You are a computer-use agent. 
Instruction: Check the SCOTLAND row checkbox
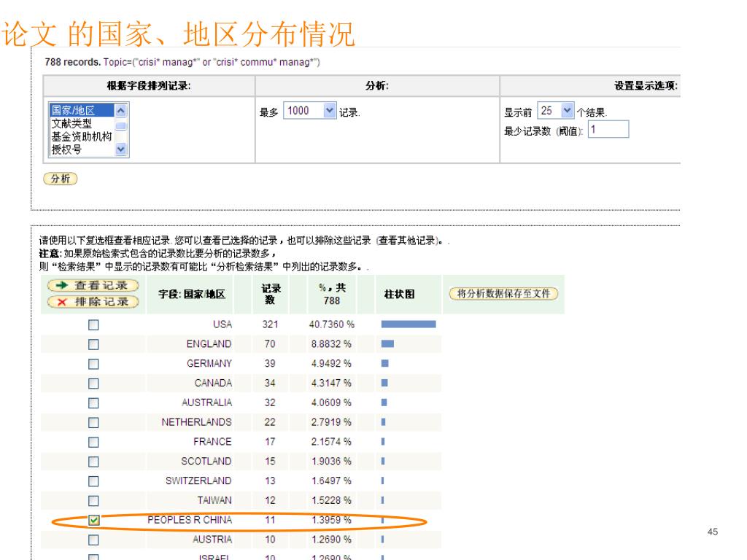(x=93, y=462)
